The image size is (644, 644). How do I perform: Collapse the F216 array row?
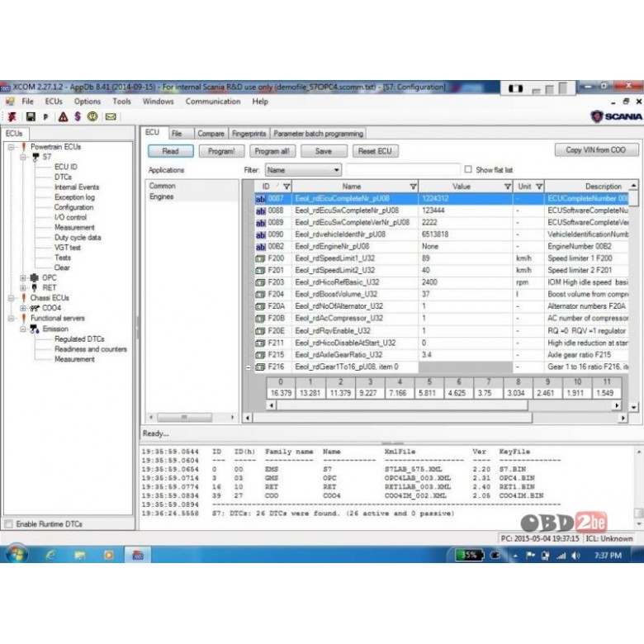pos(249,367)
